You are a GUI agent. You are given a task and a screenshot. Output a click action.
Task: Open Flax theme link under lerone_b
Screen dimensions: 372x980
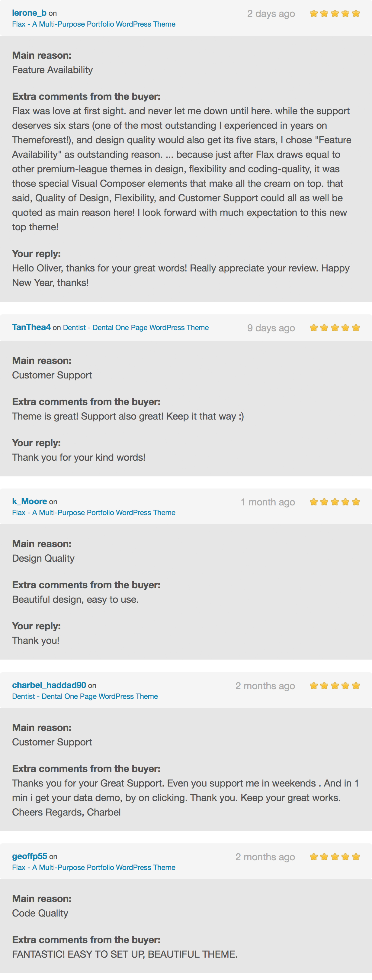pos(94,24)
